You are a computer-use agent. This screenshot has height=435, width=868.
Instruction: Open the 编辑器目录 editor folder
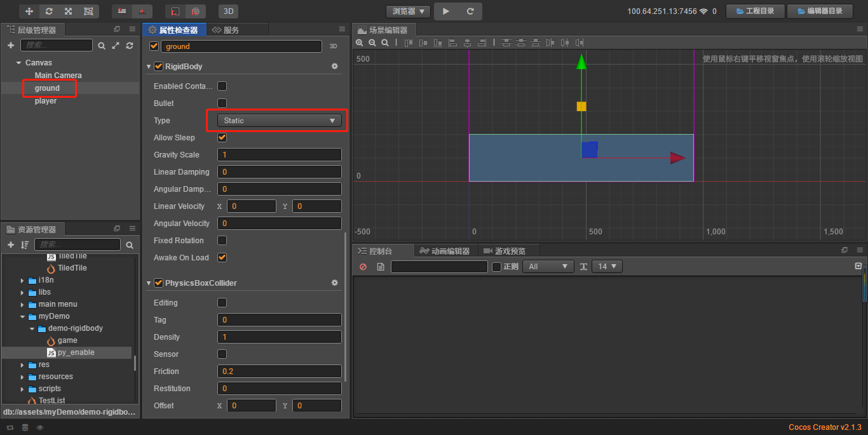click(x=820, y=11)
